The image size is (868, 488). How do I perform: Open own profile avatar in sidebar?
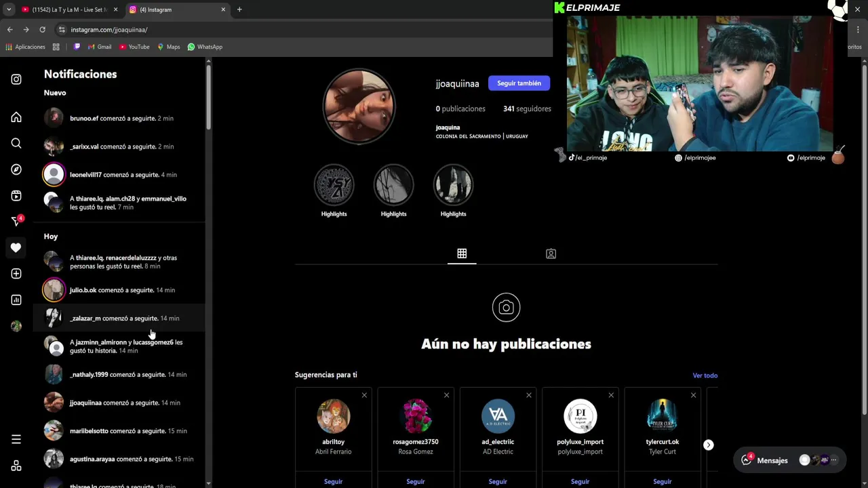coord(16,326)
